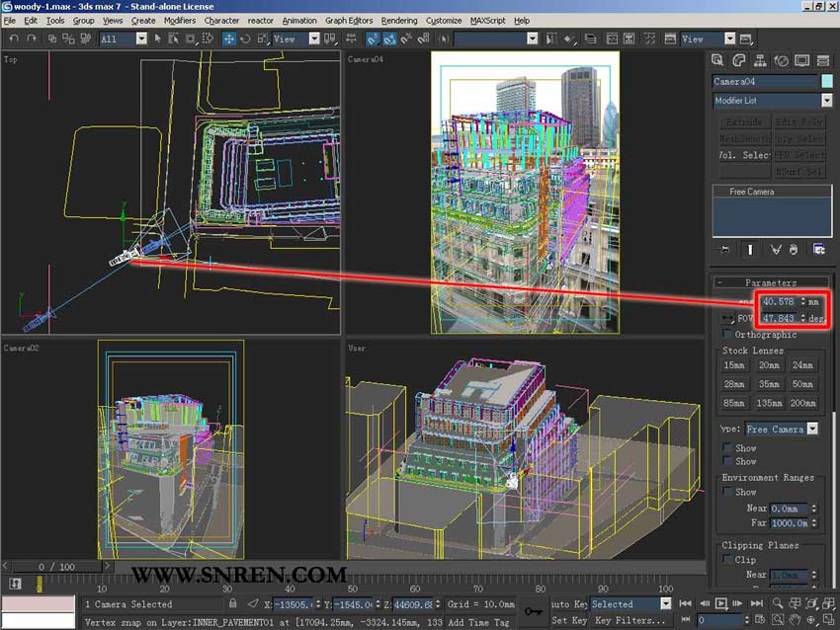Image resolution: width=840 pixels, height=630 pixels.
Task: Click the Camera04 object name field
Action: pyautogui.click(x=765, y=81)
